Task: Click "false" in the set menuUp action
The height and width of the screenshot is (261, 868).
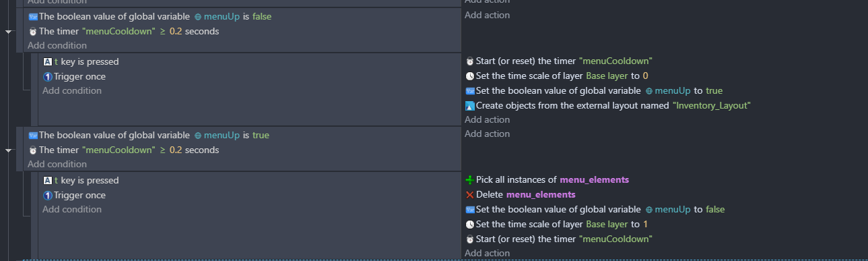Action: [715, 209]
